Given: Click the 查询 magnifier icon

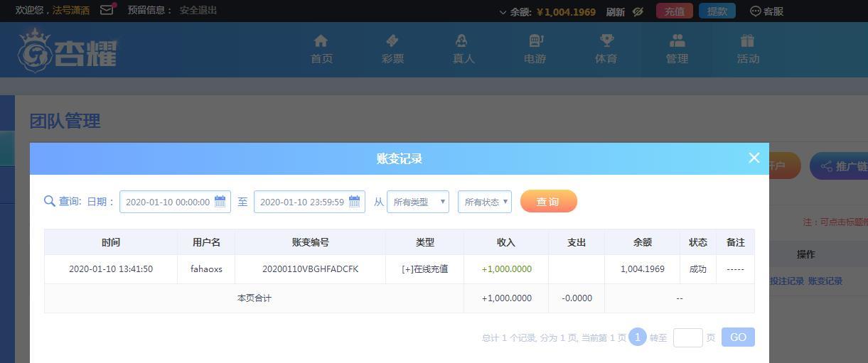Looking at the screenshot, I should (50, 201).
